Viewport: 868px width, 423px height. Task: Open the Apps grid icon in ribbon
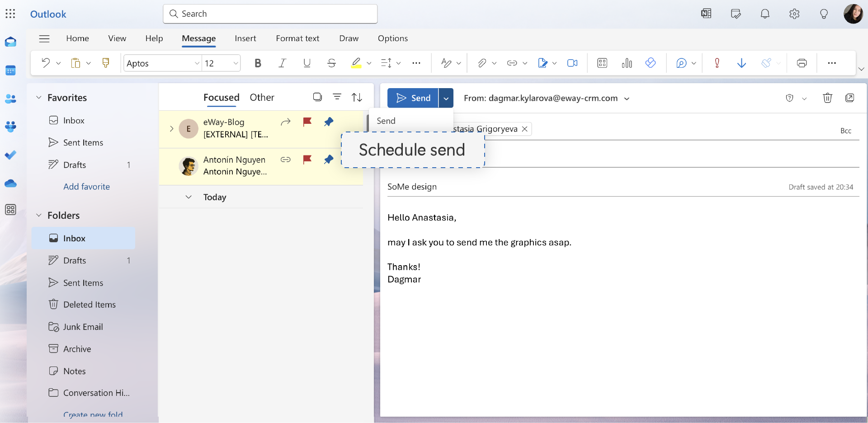(602, 63)
